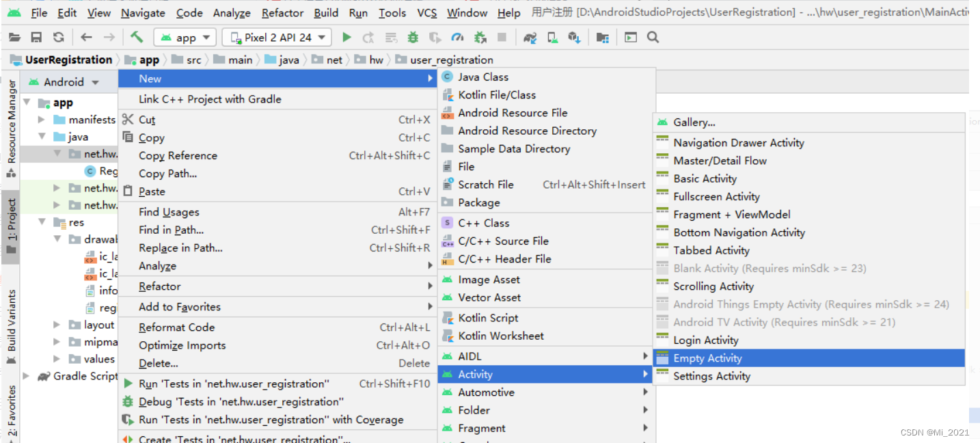The height and width of the screenshot is (443, 980).
Task: Choose Find Usages in context menu
Action: [277, 212]
